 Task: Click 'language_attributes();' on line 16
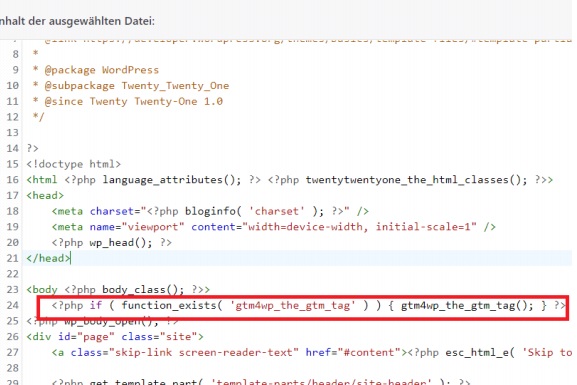click(x=172, y=180)
